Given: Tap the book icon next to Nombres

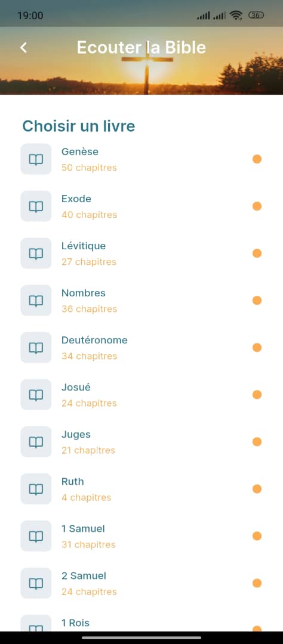Looking at the screenshot, I should click(36, 300).
